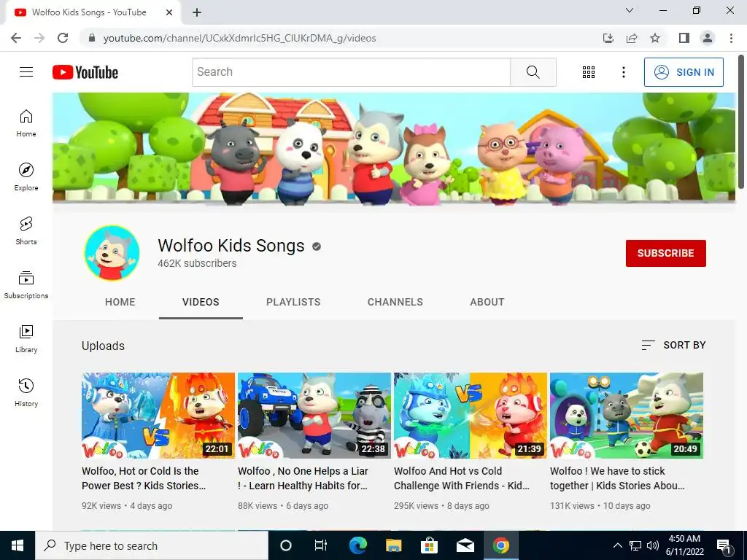Open Task View on the taskbar
The image size is (747, 560).
coord(321,545)
